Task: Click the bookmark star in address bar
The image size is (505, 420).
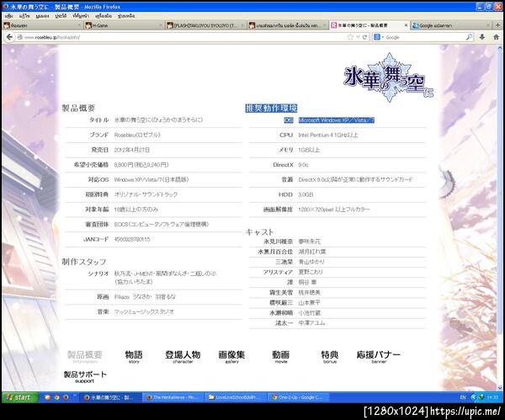Action: point(350,37)
